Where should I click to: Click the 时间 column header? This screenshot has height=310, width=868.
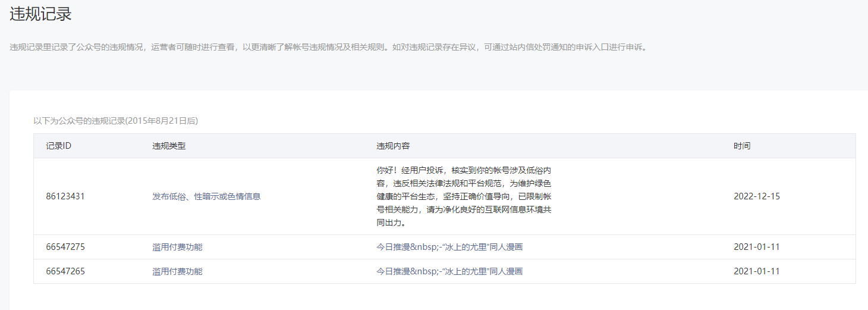tap(741, 146)
